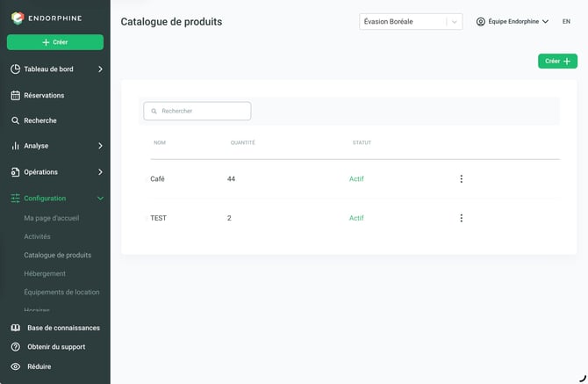Click the Réservations calendar icon

coord(16,96)
